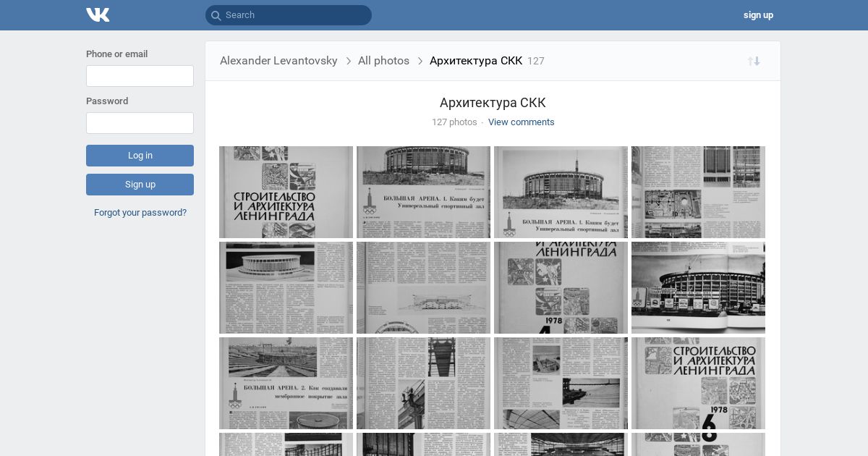The width and height of the screenshot is (868, 456).
Task: Open third photo in first row, arena article
Action: [561, 192]
